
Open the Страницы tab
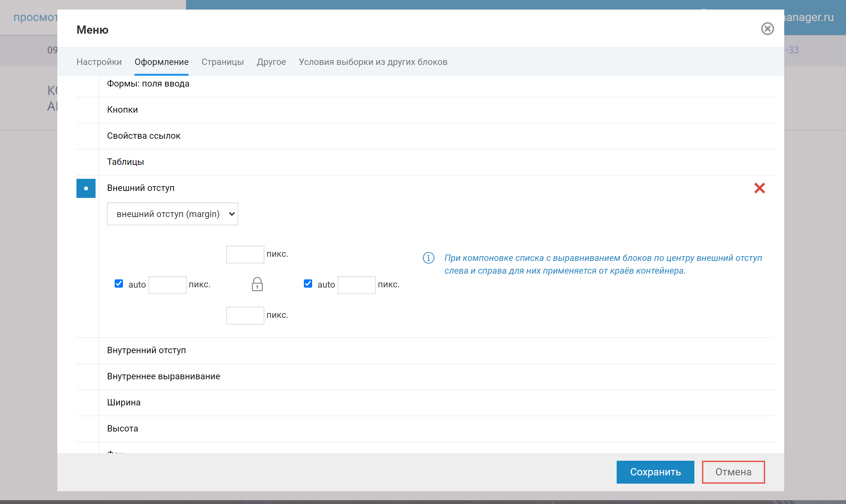pyautogui.click(x=222, y=62)
